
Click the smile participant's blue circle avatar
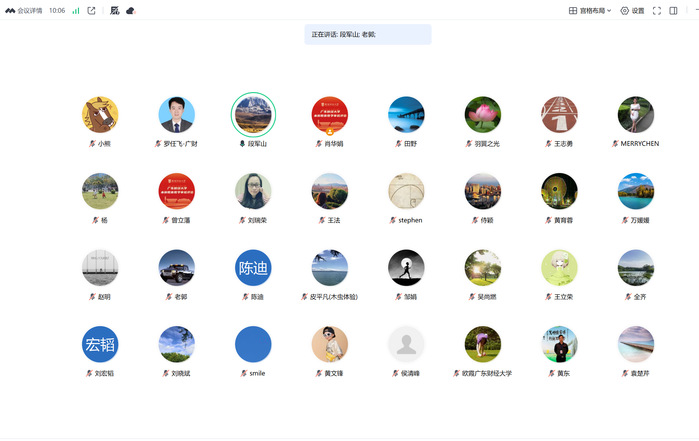tap(252, 344)
